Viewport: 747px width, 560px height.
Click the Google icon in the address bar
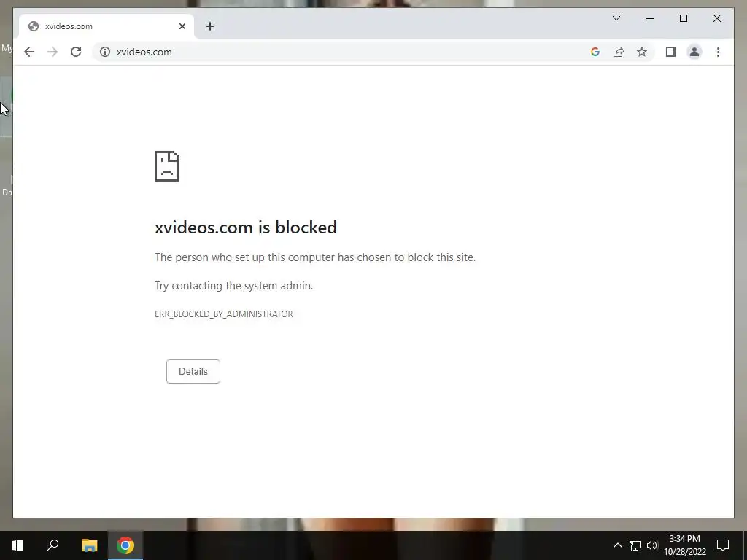click(595, 52)
